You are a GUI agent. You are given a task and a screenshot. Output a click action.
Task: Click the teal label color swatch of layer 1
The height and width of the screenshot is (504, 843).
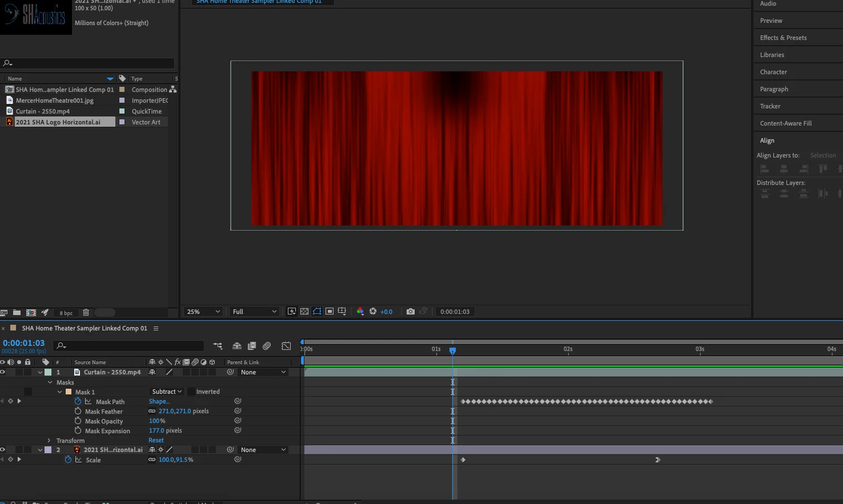(49, 372)
